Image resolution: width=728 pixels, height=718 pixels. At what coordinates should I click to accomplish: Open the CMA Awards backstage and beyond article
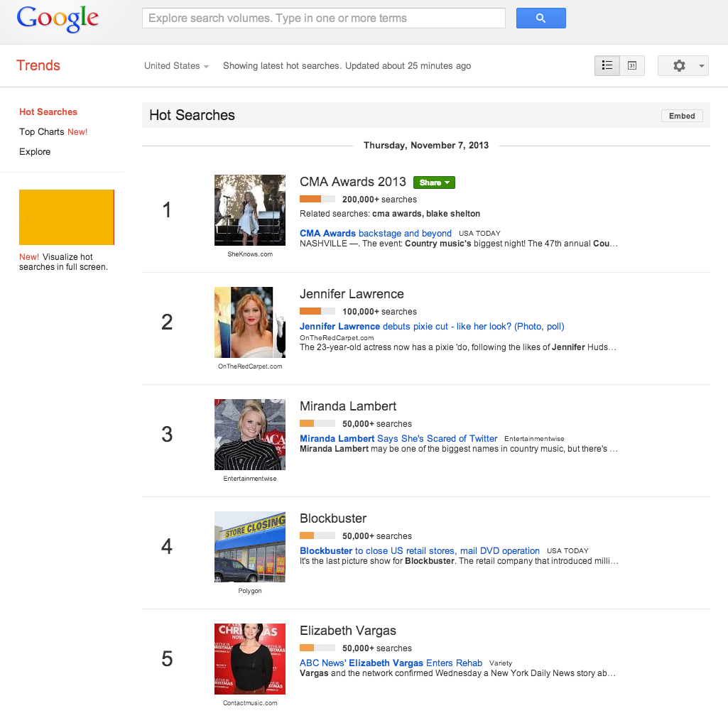pos(375,233)
